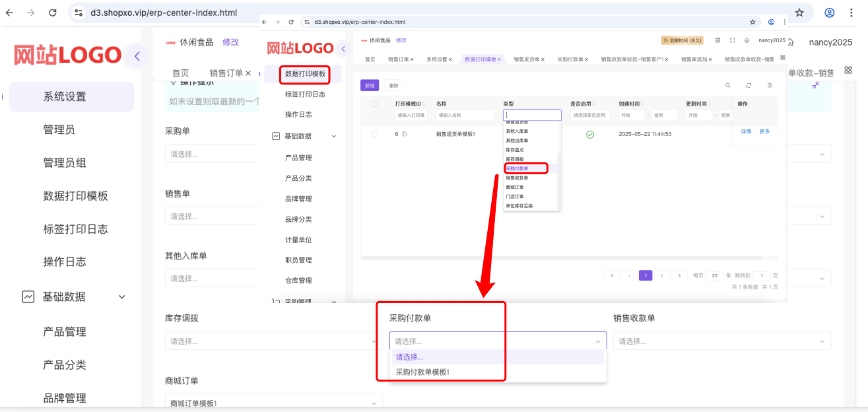This screenshot has width=868, height=412.
Task: Switch to 销售发货单 tab in the inset window
Action: coord(526,59)
